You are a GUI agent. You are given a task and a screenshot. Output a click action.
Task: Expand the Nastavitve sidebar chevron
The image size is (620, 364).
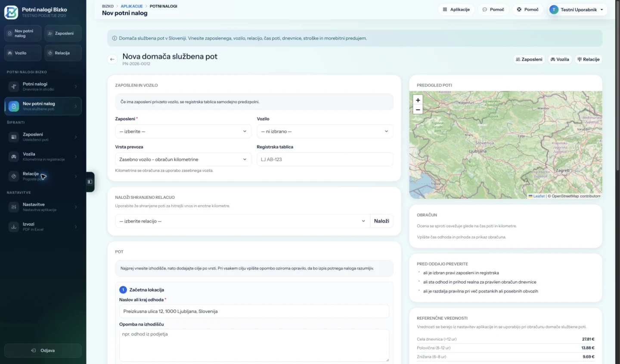click(x=76, y=207)
